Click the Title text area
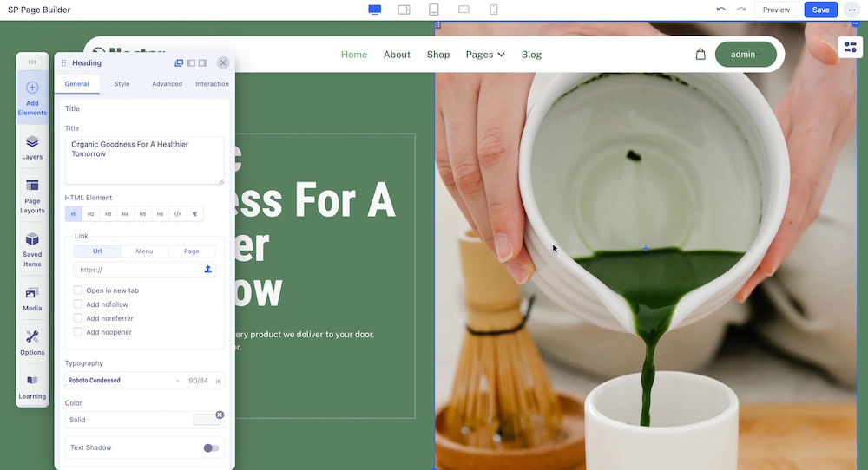This screenshot has height=470, width=868. tap(144, 160)
